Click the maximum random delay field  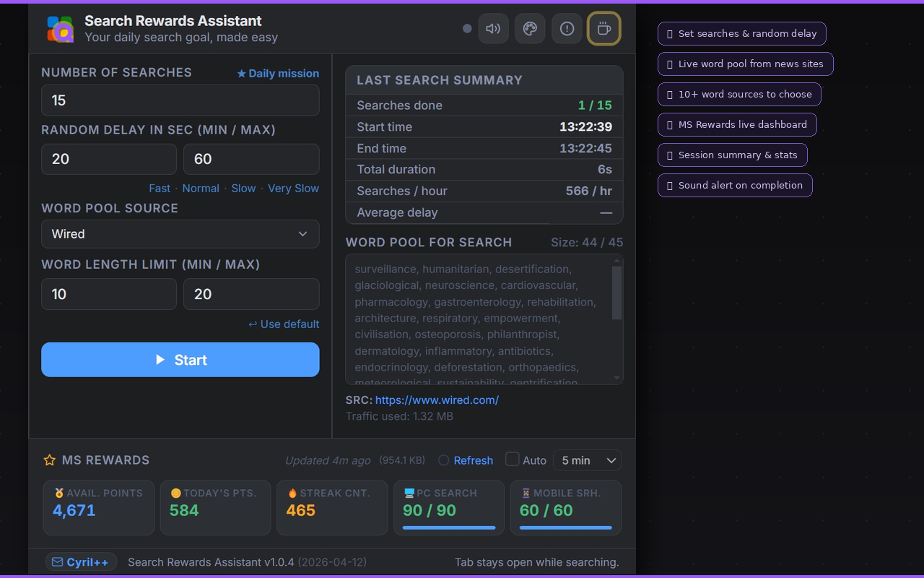tap(251, 159)
